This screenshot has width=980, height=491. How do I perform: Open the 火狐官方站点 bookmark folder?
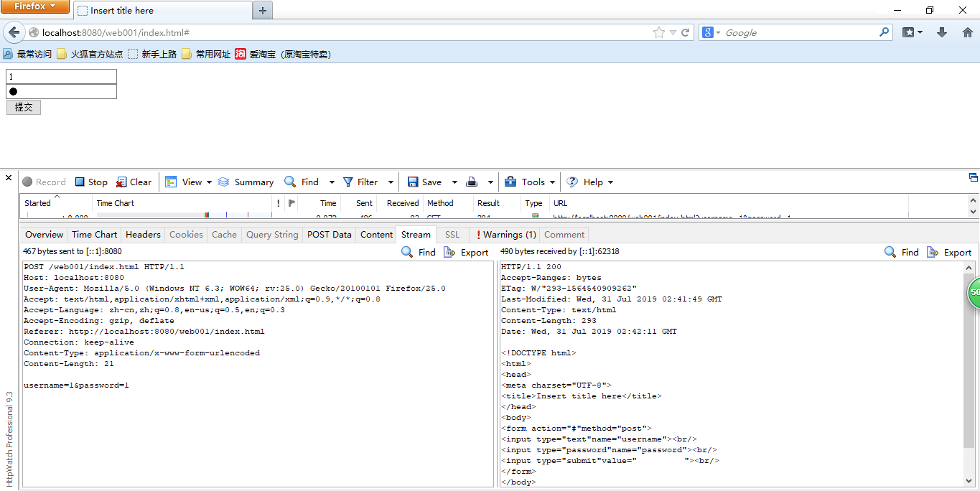point(90,54)
